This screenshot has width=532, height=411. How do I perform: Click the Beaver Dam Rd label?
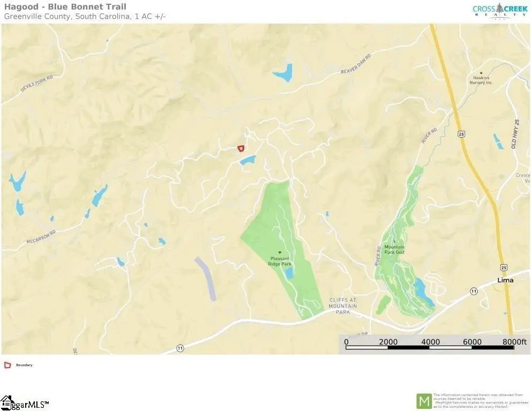(355, 64)
